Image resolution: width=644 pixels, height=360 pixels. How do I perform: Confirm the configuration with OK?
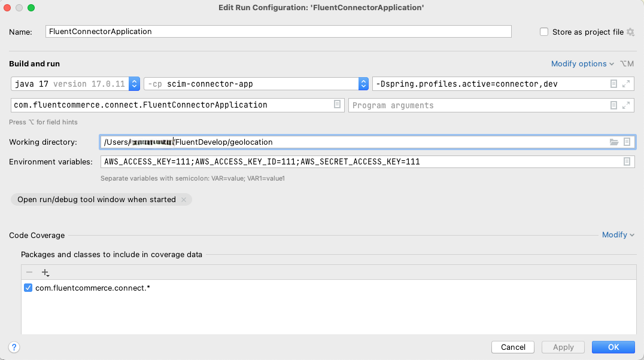tap(613, 347)
